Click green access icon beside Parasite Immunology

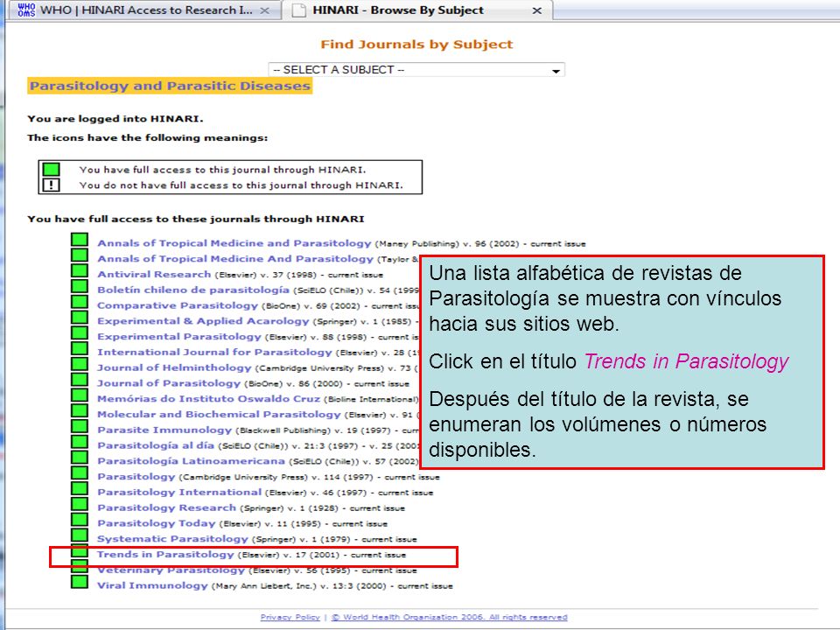(80, 426)
